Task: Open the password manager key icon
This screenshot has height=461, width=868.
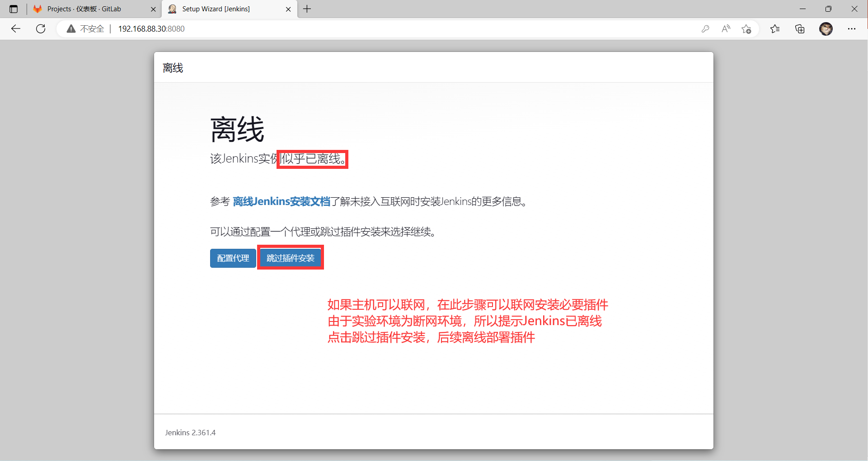Action: [705, 29]
